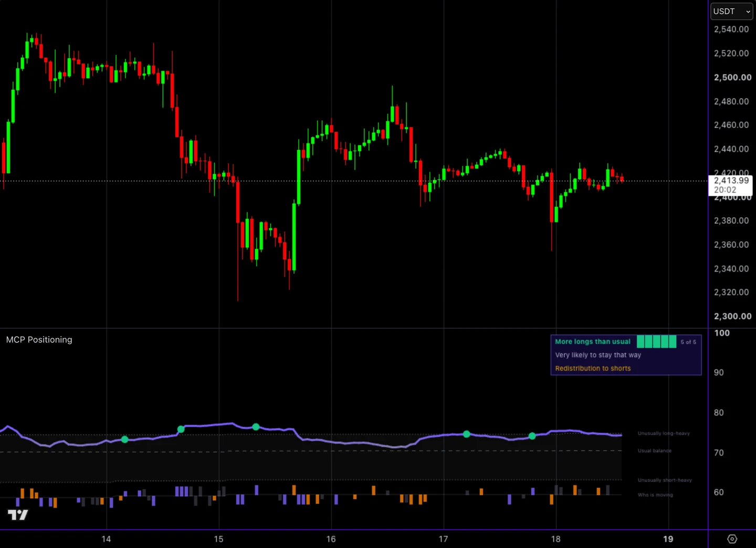Click the 'Who is moving' row label
756x548 pixels.
point(655,495)
